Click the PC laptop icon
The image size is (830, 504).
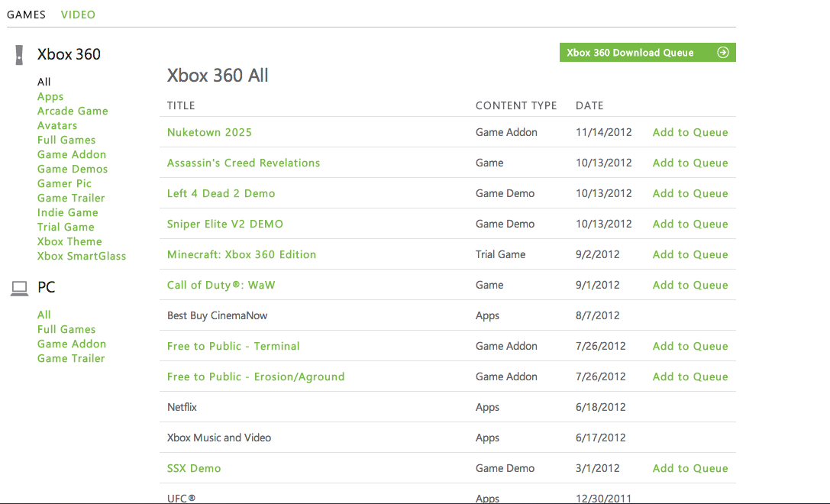click(x=19, y=289)
